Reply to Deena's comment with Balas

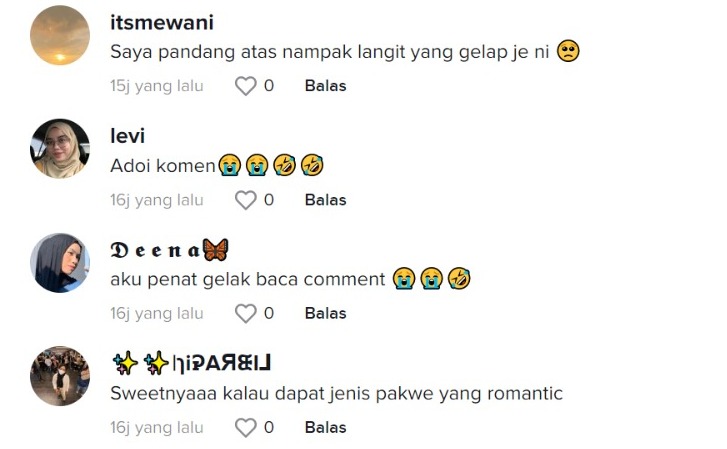pos(325,315)
